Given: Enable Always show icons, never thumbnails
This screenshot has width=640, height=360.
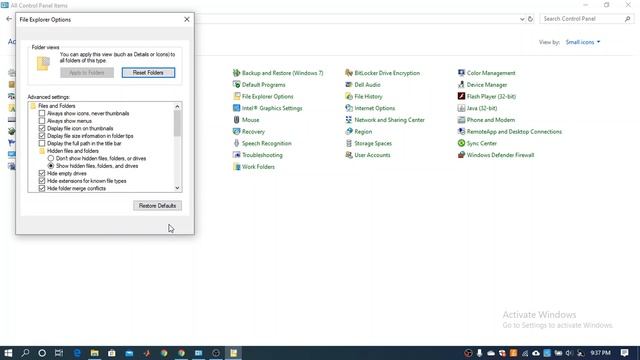Looking at the screenshot, I should click(42, 113).
